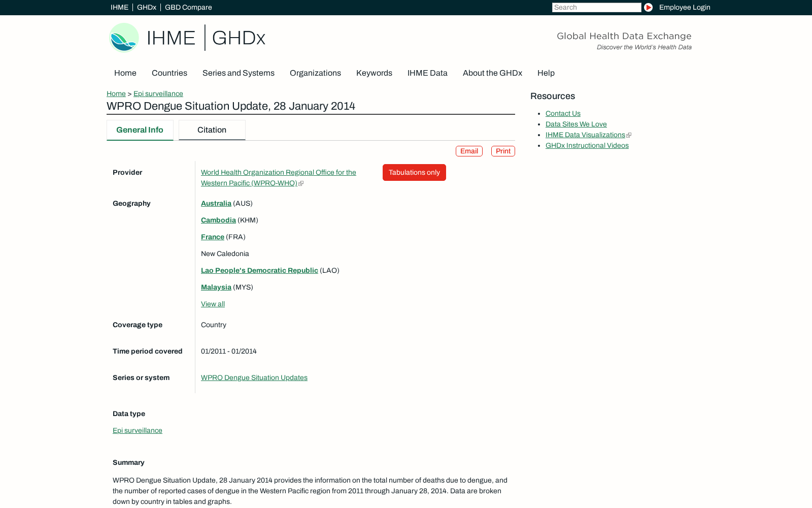Click the GHDx header logo text
The height and width of the screenshot is (508, 812).
pos(239,38)
